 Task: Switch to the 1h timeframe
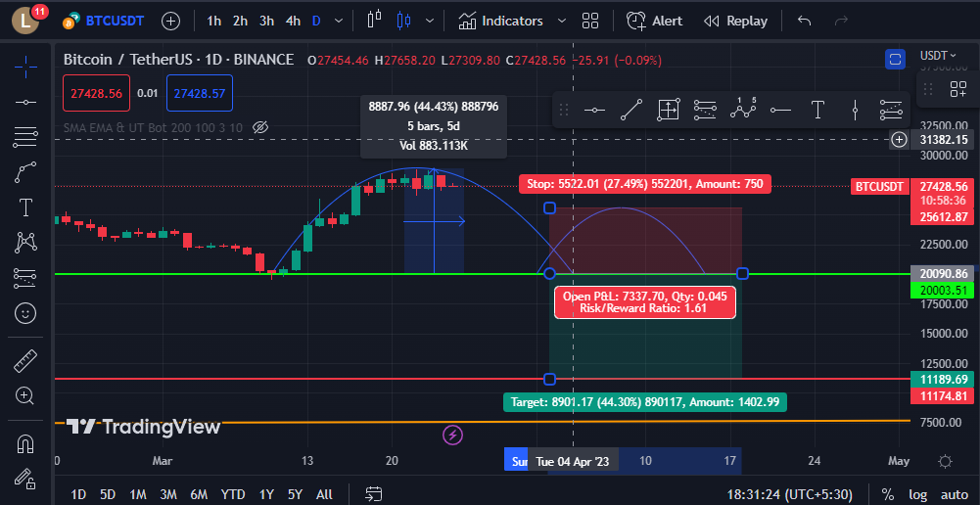pos(213,21)
